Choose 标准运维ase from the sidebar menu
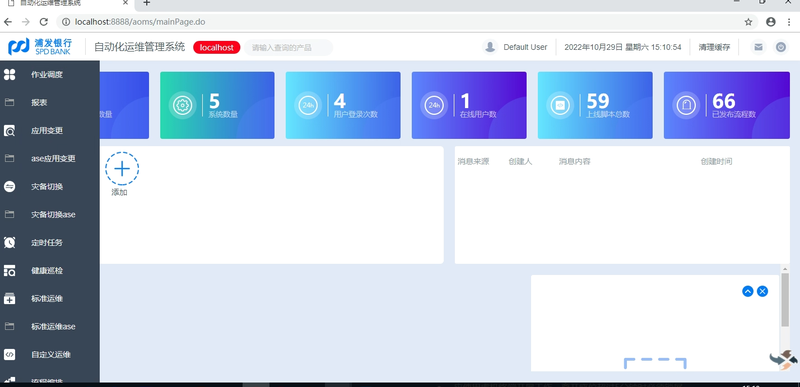 click(53, 326)
